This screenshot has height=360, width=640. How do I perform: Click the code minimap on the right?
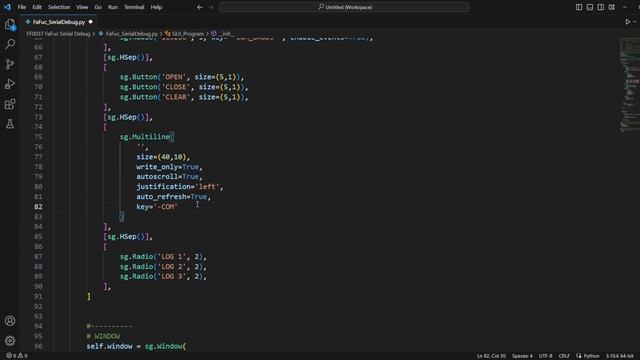point(629,84)
